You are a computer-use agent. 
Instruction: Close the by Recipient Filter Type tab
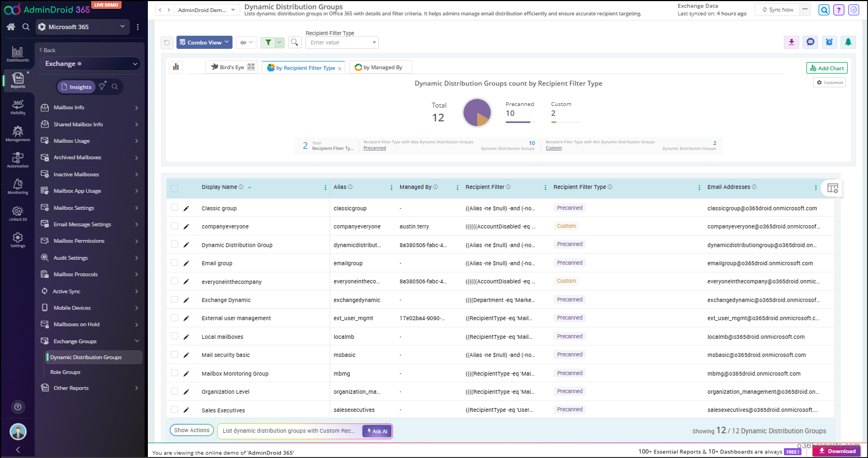click(x=340, y=69)
